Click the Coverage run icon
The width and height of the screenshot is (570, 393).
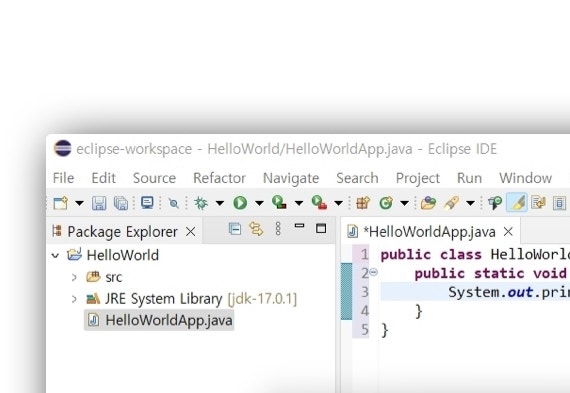click(x=279, y=202)
